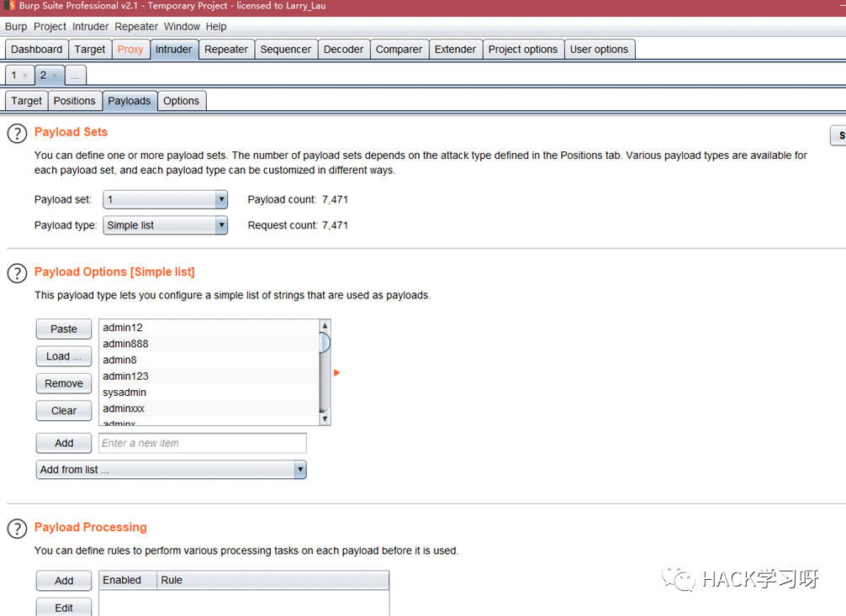The width and height of the screenshot is (846, 616).
Task: Select admin8 in the payload list
Action: [209, 360]
